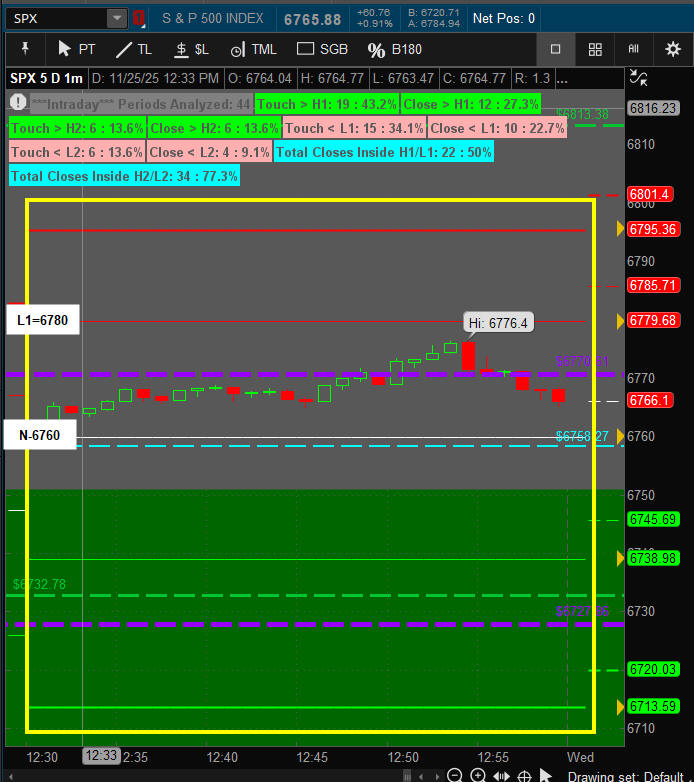
Task: Zoom in using the plus magnifier
Action: 478,775
